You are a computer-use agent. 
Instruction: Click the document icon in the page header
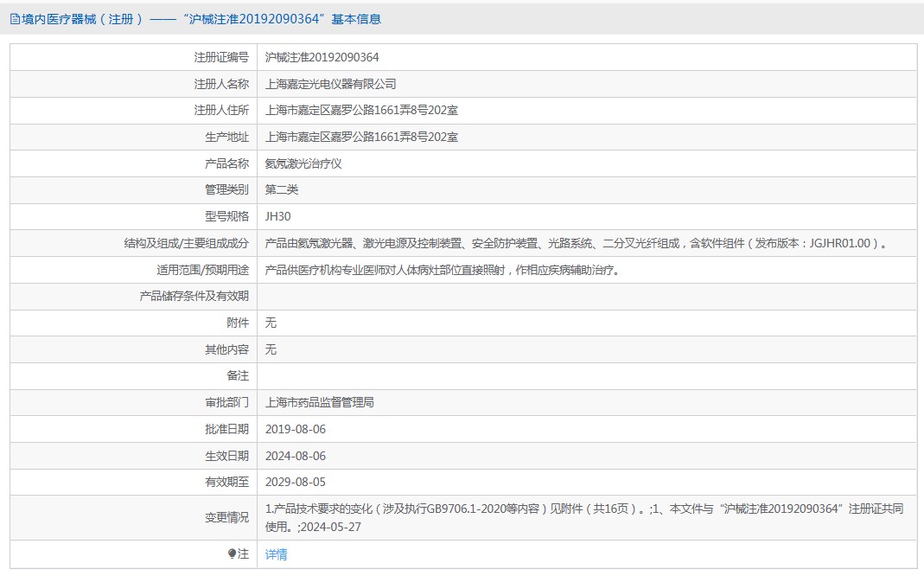[x=15, y=19]
